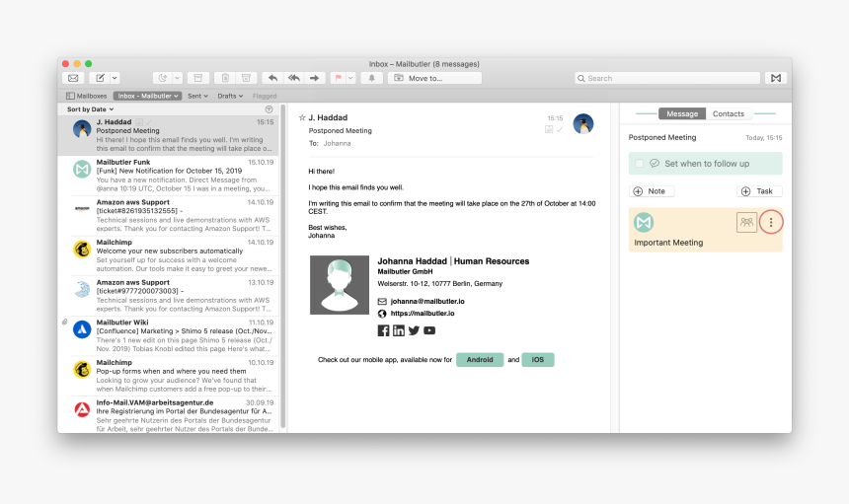The image size is (849, 504).
Task: Toggle the Mailbutler sidebar icon
Action: [x=776, y=78]
